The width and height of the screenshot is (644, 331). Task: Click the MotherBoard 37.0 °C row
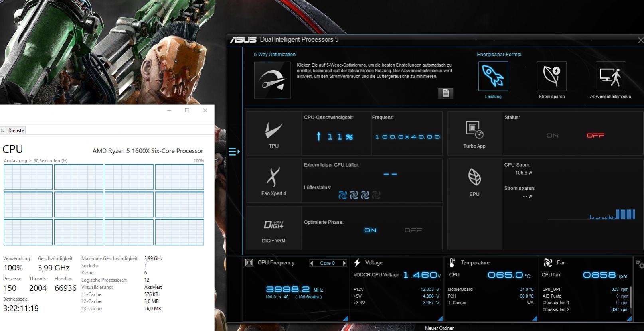(x=491, y=290)
